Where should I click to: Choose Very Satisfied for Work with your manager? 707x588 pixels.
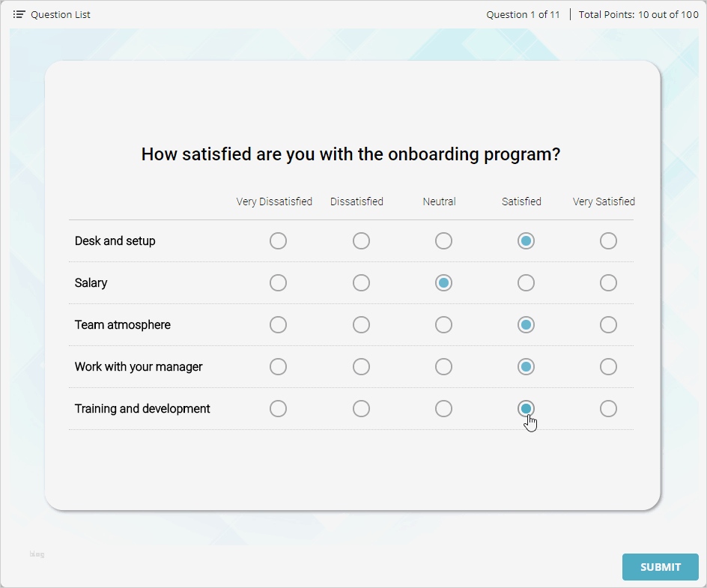coord(608,366)
